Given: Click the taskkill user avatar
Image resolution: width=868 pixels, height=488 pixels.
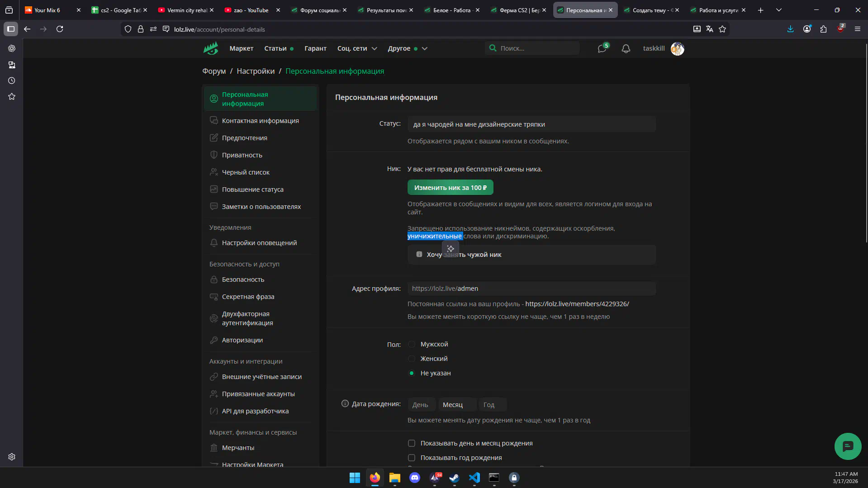Looking at the screenshot, I should coord(677,48).
